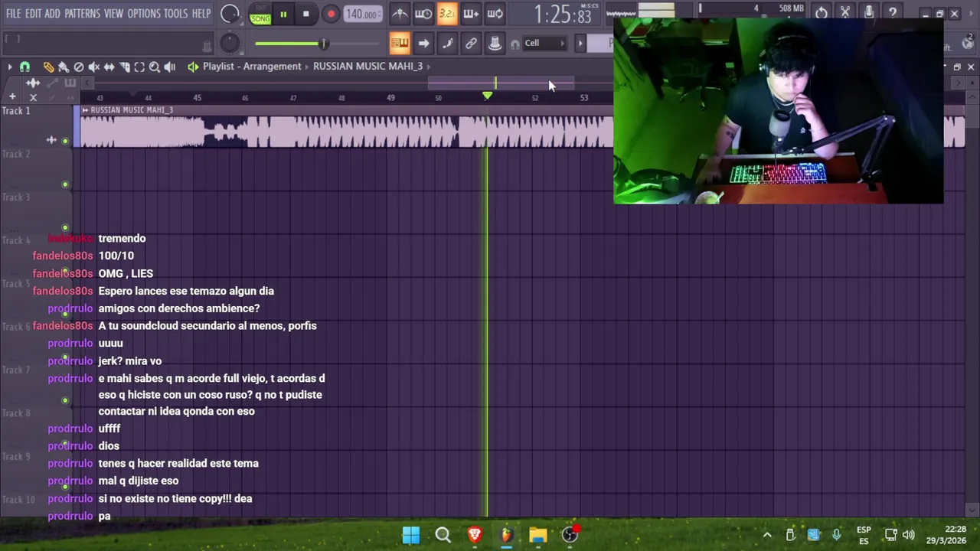Open OBS Studio taskbar icon
Image resolution: width=980 pixels, height=551 pixels.
tap(570, 535)
